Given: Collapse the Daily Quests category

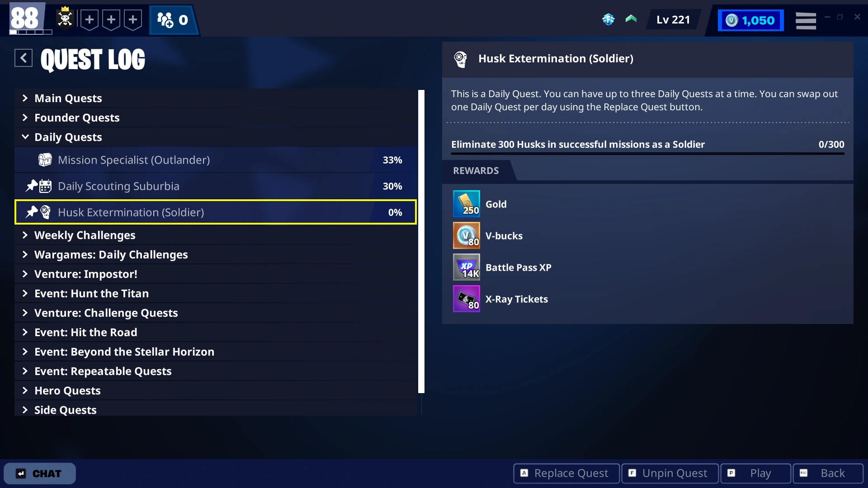Looking at the screenshot, I should pos(68,137).
